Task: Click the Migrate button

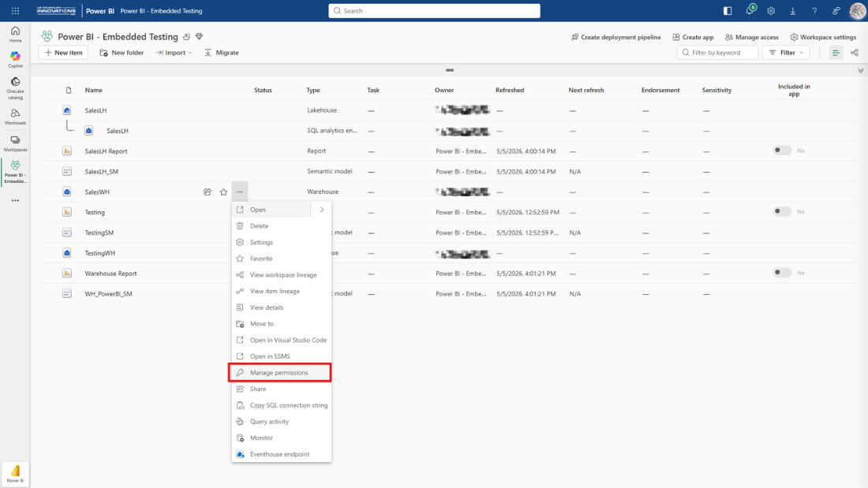Action: point(222,53)
